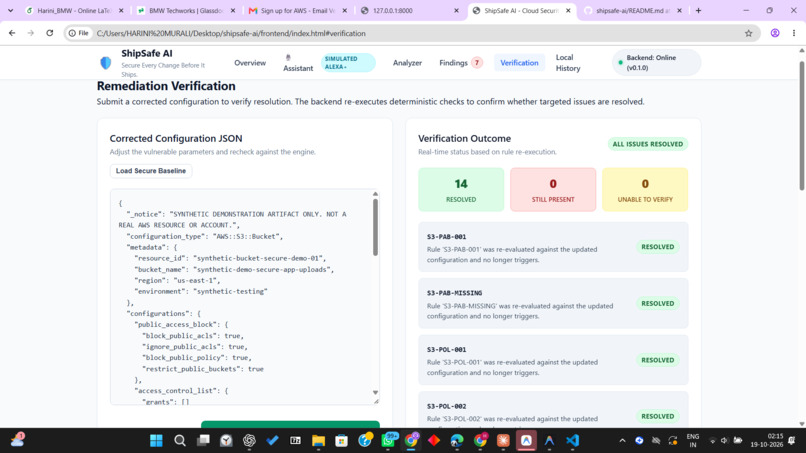Switch to BMW Techworks Glassdoor tab

pos(187,10)
